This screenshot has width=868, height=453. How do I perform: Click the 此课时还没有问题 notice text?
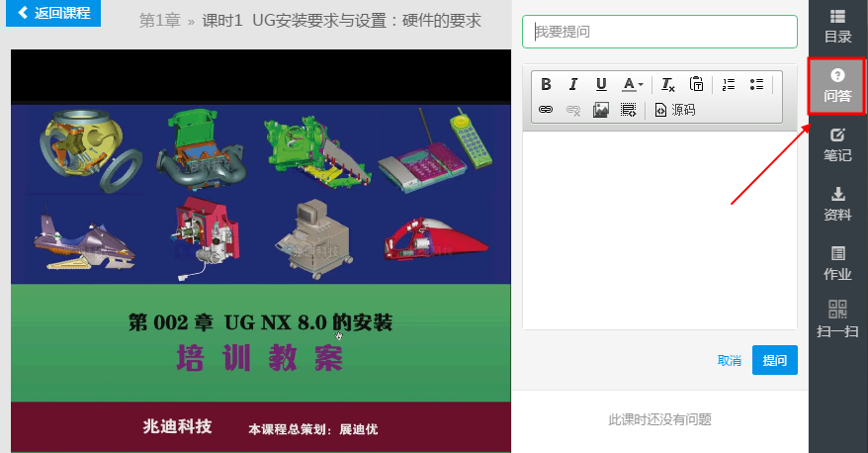pos(659,419)
